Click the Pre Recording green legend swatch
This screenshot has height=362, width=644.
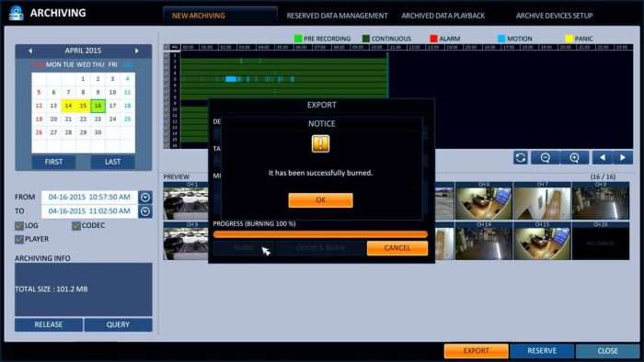click(x=298, y=39)
